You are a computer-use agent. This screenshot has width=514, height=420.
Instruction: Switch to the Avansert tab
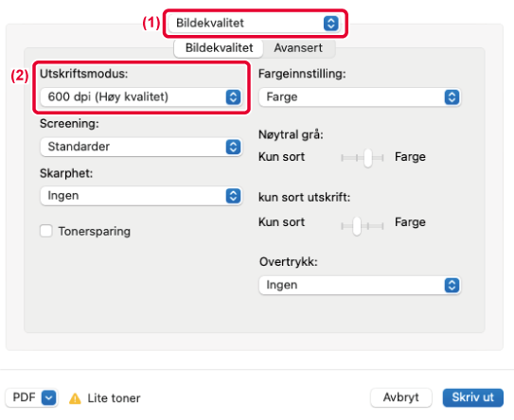click(298, 48)
